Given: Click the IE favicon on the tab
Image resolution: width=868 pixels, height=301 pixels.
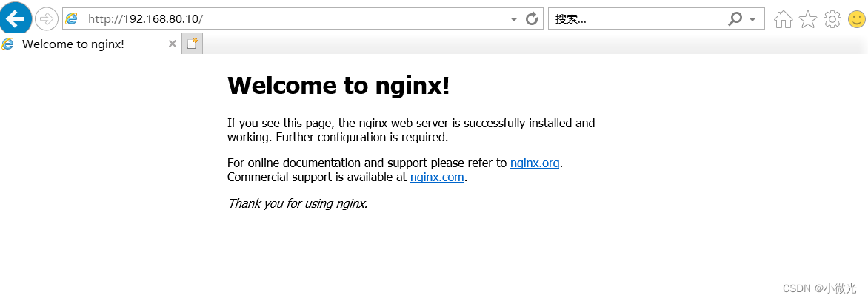Looking at the screenshot, I should pyautogui.click(x=7, y=44).
